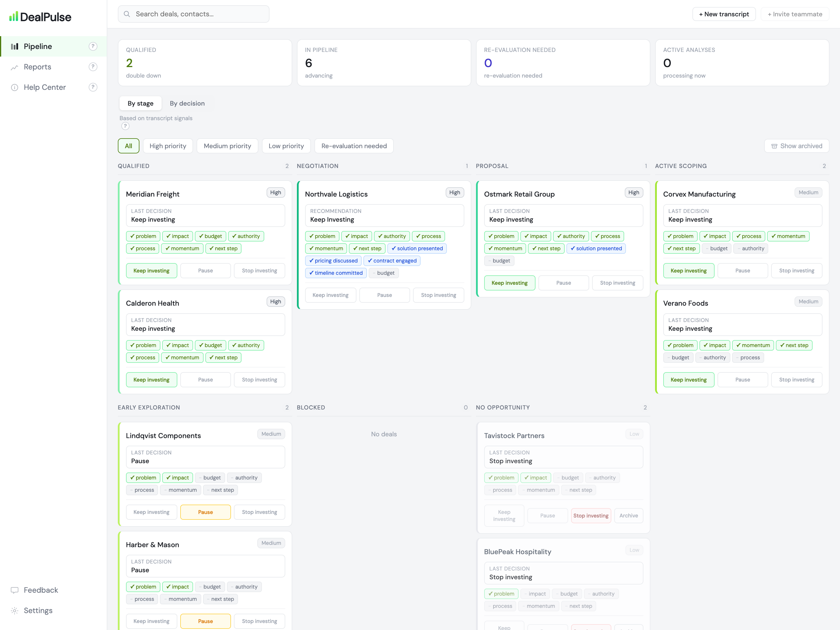Click Keep investing on Verano Foods
840x630 pixels.
point(689,380)
